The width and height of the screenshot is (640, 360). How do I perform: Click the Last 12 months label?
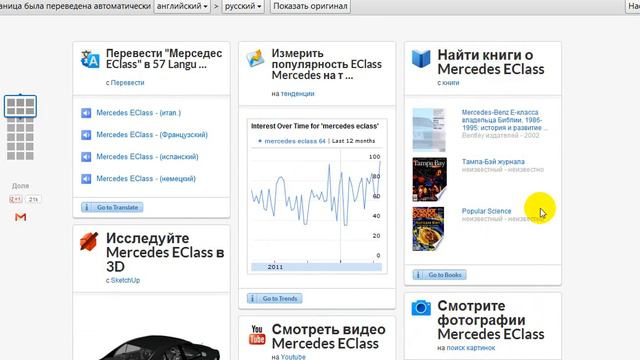[353, 141]
